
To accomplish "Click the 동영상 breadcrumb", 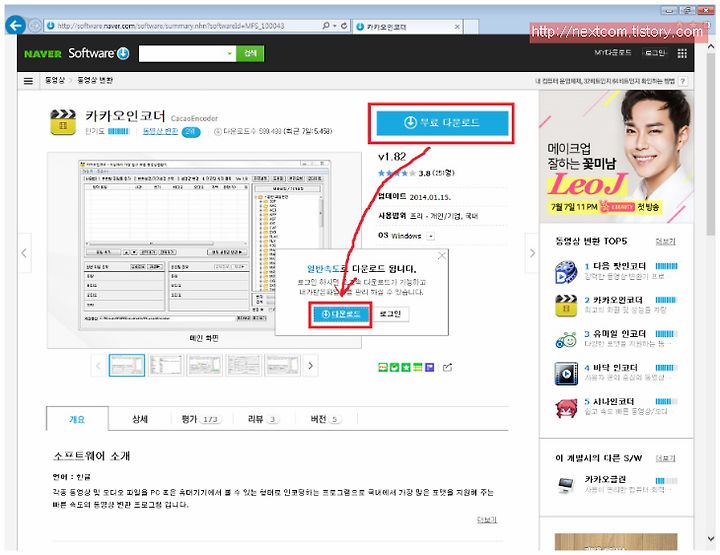I will coord(55,80).
